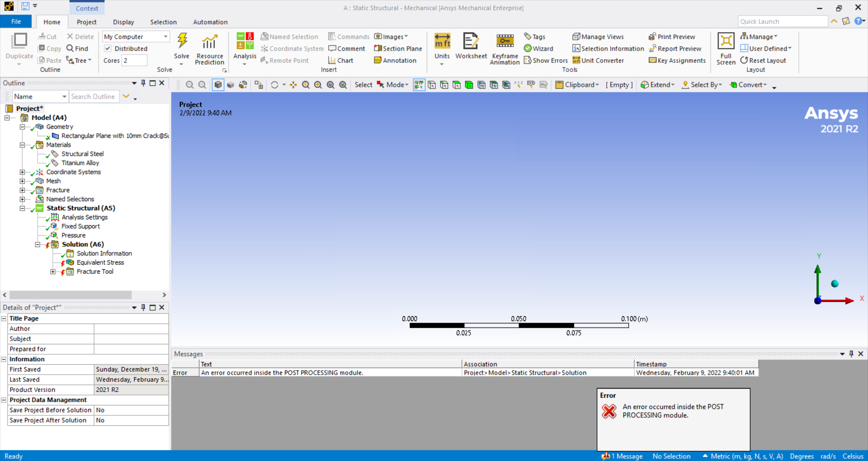Toggle the Element Face selection filter
The height and width of the screenshot is (461, 868).
pos(494,85)
